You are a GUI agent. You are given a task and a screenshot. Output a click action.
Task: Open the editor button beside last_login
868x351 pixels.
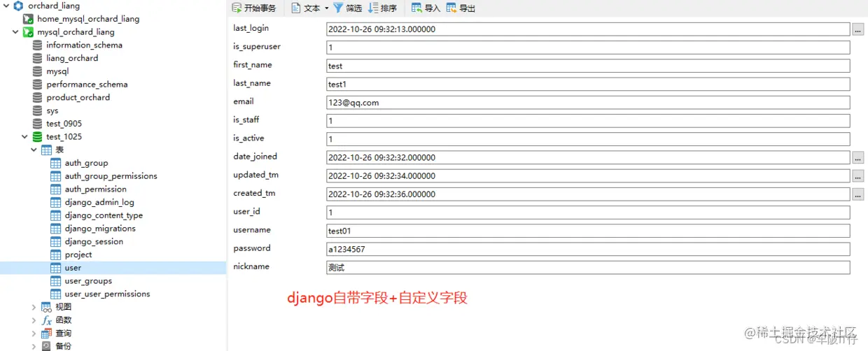(858, 29)
